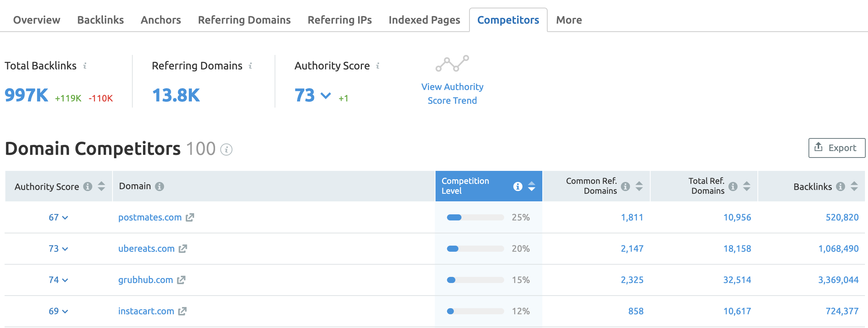Open 32,514 total ref. domains for grubhub.com

[737, 280]
